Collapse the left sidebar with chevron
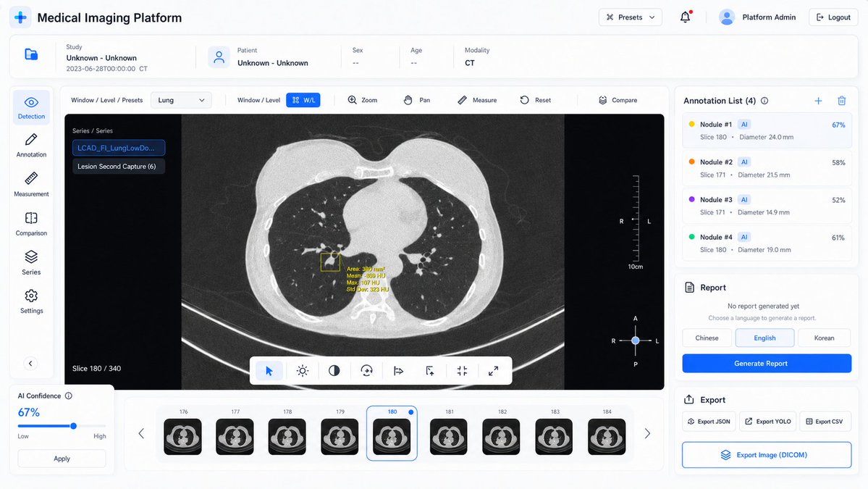 point(30,363)
